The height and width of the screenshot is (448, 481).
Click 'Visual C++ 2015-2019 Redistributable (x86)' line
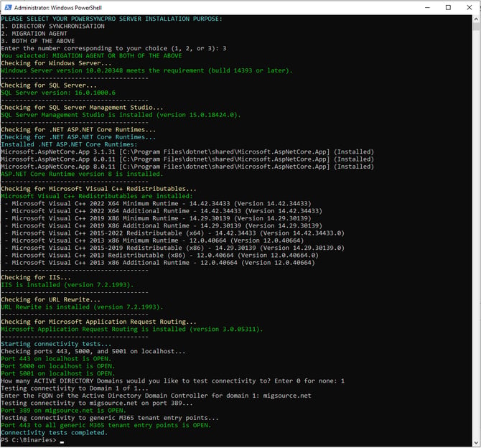(x=174, y=248)
